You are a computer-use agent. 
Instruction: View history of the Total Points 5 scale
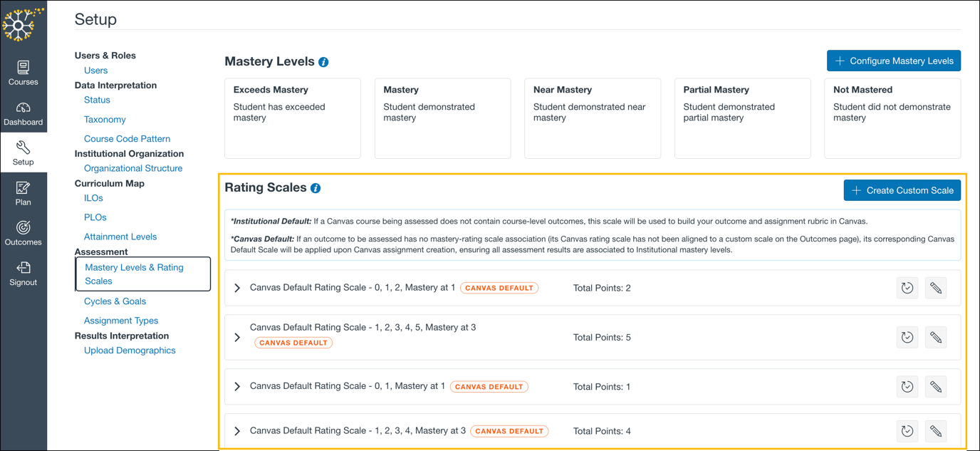pyautogui.click(x=907, y=337)
